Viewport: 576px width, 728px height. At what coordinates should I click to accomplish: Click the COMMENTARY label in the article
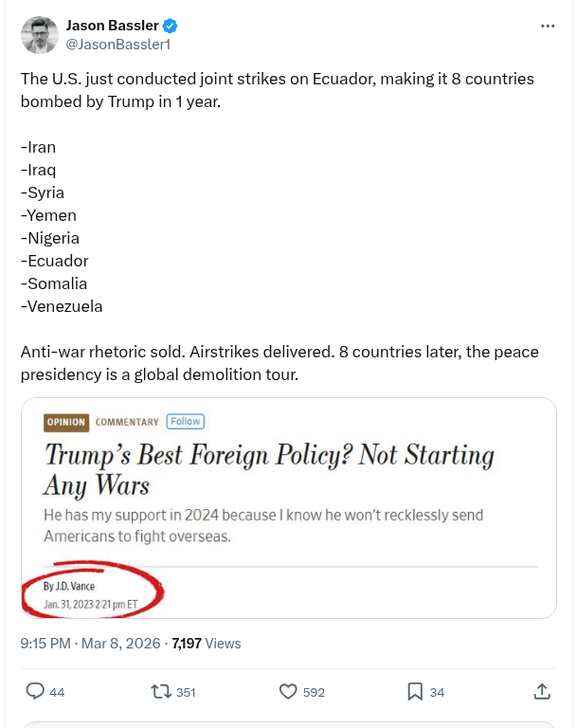[127, 422]
